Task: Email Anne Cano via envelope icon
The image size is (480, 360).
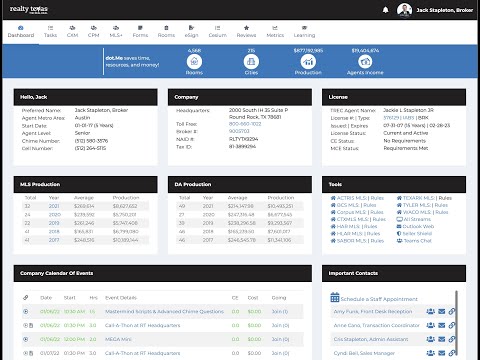Action: click(x=442, y=325)
